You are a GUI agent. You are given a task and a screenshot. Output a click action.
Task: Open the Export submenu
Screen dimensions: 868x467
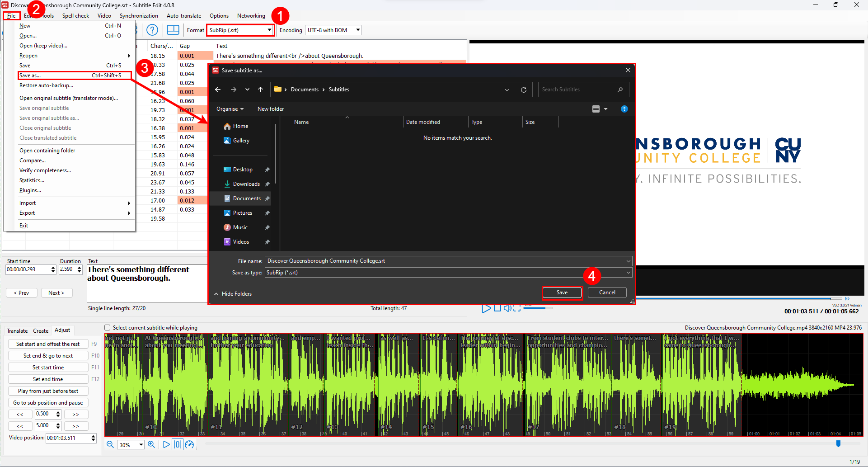(69, 213)
